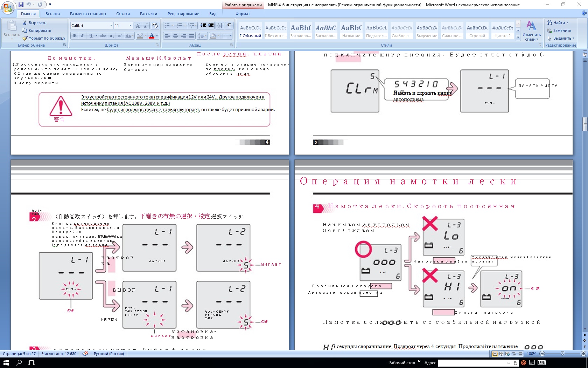Viewport: 588px width, 368px height.
Task: Adjust the zoom slider
Action: pos(562,354)
